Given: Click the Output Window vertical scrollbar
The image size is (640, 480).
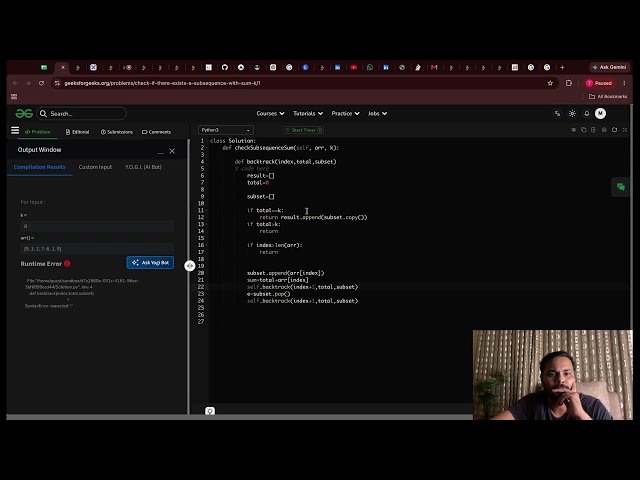Looking at the screenshot, I should [188, 276].
